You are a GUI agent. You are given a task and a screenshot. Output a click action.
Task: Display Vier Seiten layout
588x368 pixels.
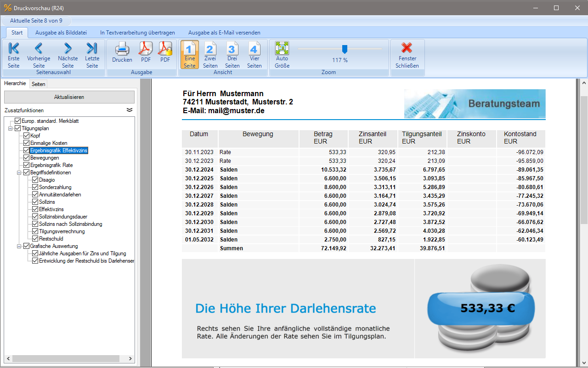[254, 55]
